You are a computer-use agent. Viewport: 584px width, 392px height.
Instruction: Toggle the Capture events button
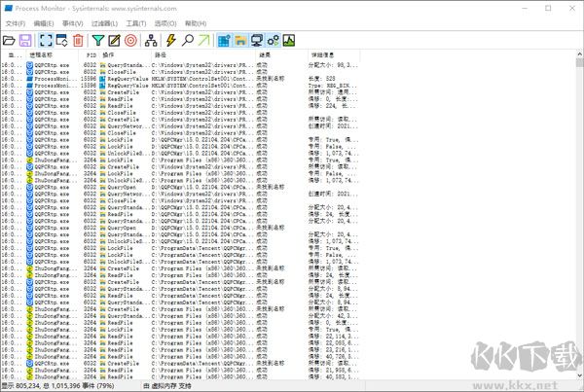46,40
